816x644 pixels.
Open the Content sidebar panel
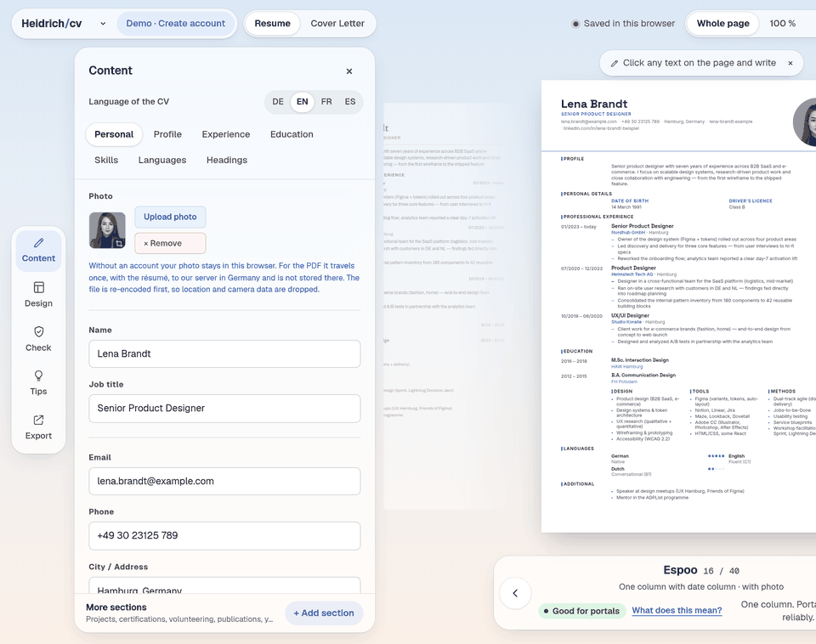point(38,251)
